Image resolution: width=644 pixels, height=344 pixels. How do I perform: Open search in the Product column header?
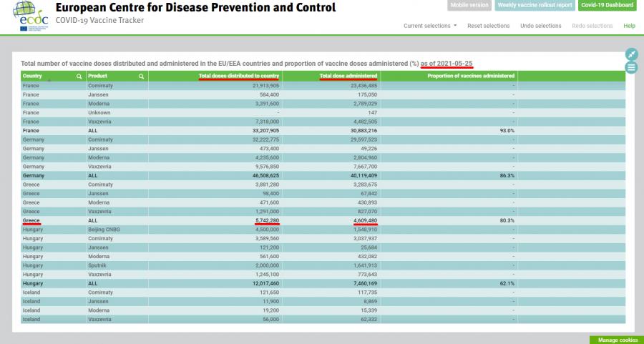click(142, 76)
